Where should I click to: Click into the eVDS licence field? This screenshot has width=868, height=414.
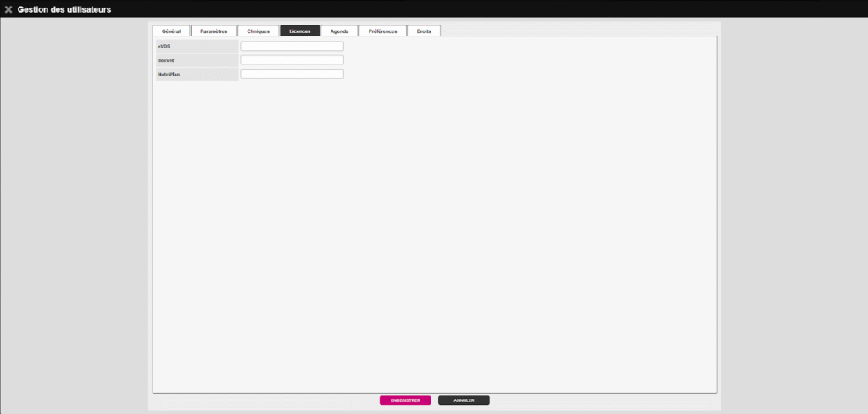[292, 47]
